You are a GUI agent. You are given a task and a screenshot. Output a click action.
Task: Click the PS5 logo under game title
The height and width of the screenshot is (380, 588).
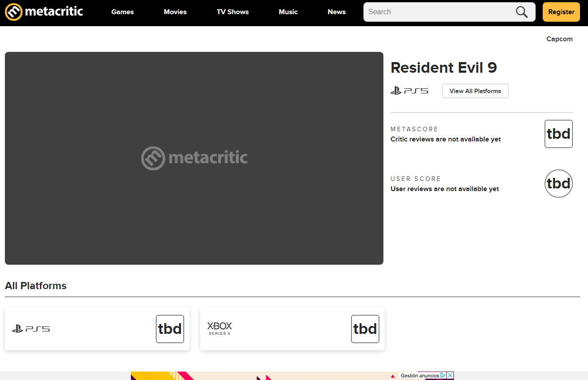[x=410, y=91]
